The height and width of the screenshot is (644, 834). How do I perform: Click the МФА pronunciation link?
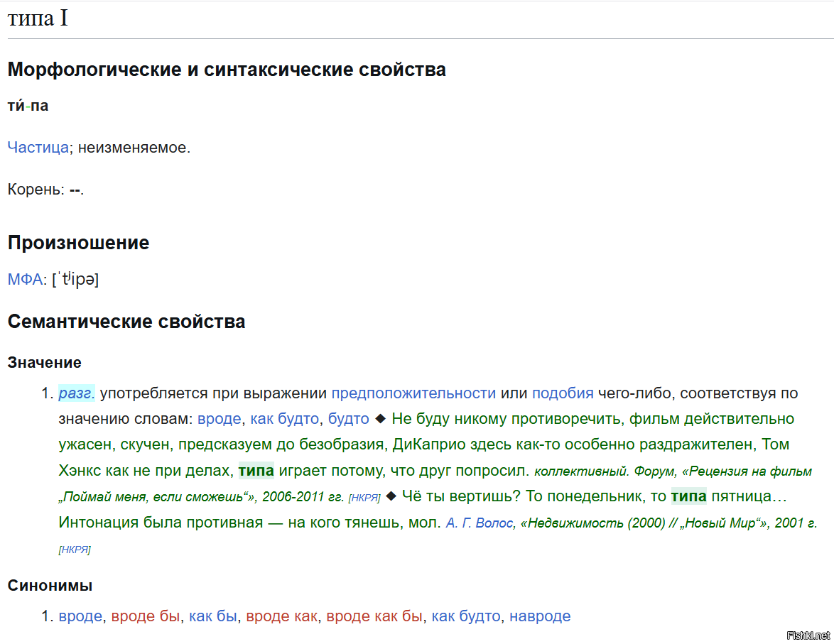(25, 279)
